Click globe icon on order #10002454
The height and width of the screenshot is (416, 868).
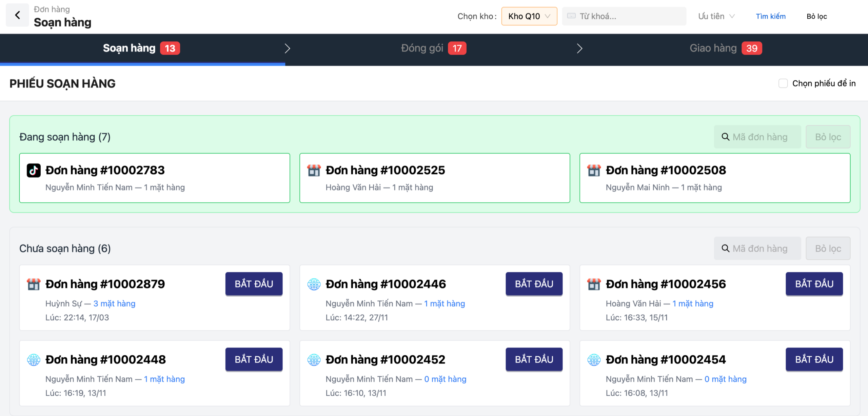(x=594, y=360)
